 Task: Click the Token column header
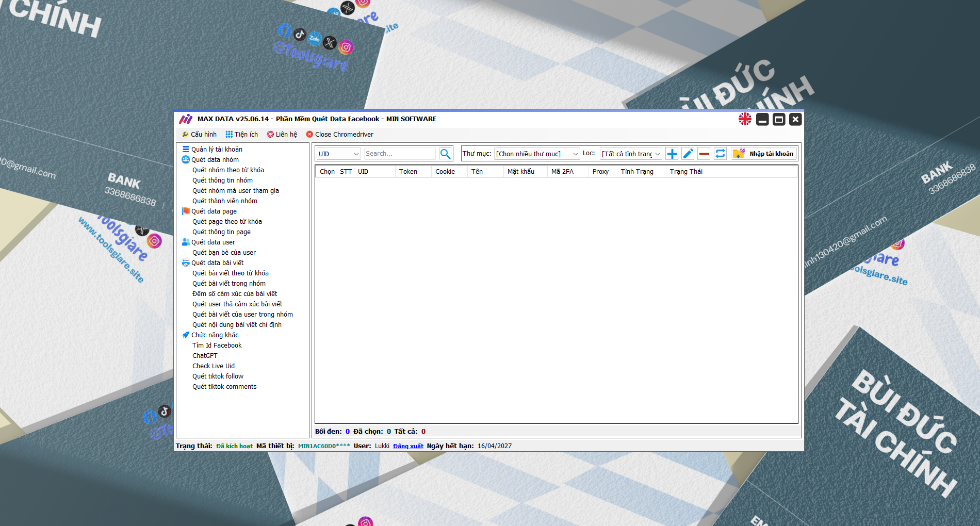point(413,171)
